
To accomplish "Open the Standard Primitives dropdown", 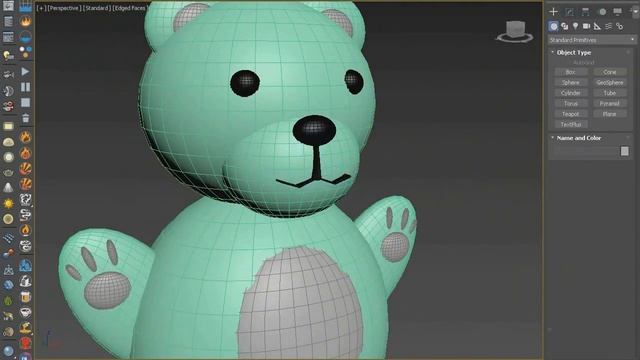I will click(592, 40).
